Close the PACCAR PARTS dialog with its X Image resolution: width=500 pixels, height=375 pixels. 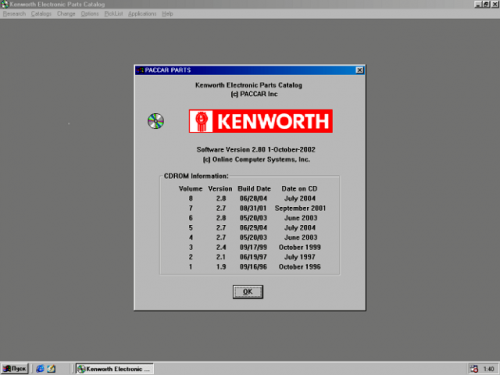click(359, 70)
